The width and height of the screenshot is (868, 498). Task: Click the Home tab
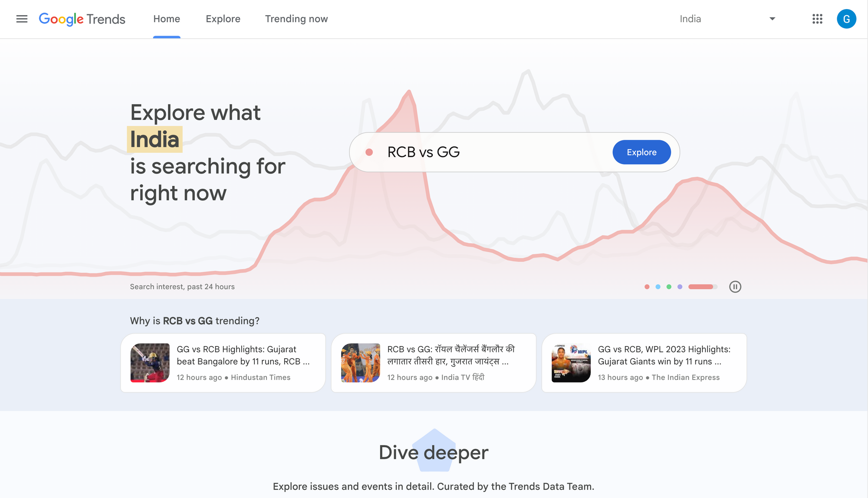coord(166,19)
